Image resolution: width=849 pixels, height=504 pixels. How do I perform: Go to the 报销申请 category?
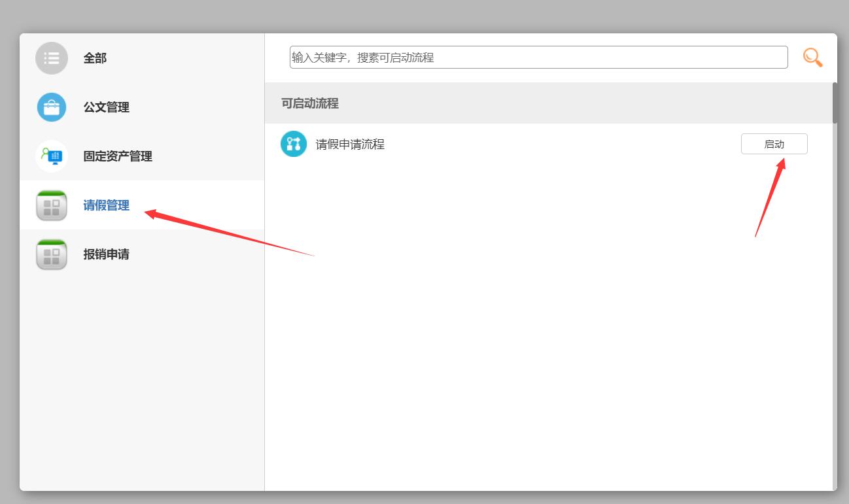106,254
